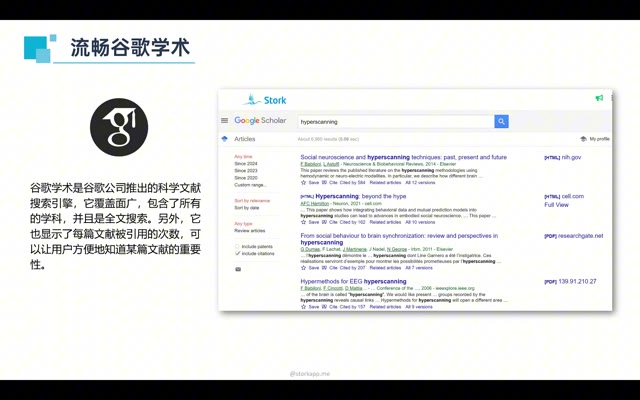Click the blue search magnifier button
Viewport: 640px width, 400px height.
pyautogui.click(x=501, y=121)
